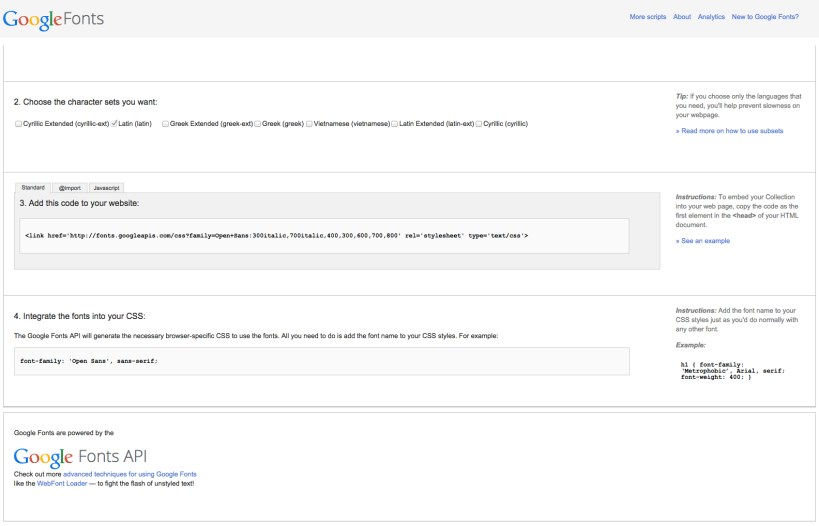Click New to Google Fonts? link
This screenshot has height=526, width=819.
point(765,17)
